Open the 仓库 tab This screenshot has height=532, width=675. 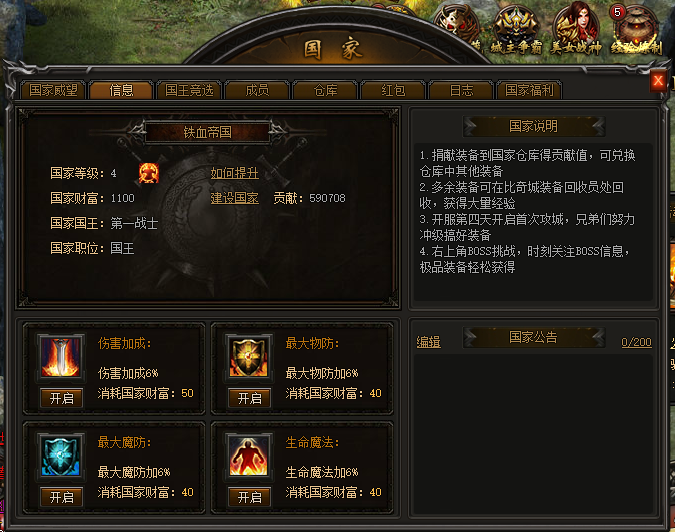[x=325, y=90]
